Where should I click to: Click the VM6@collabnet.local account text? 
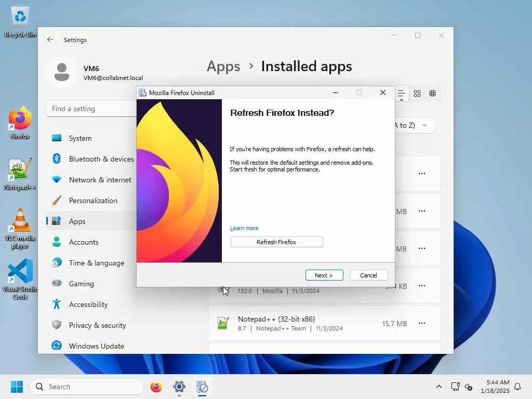point(113,78)
